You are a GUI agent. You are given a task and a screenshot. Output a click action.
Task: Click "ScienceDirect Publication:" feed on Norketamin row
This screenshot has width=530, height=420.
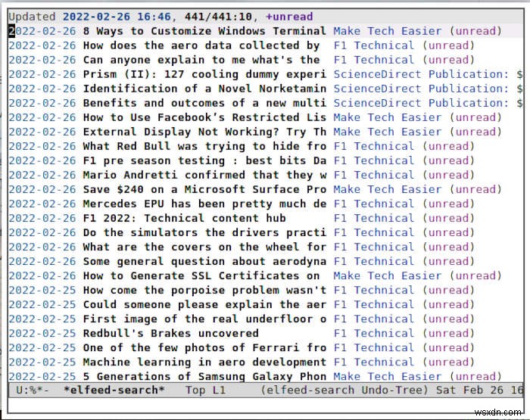coord(421,89)
